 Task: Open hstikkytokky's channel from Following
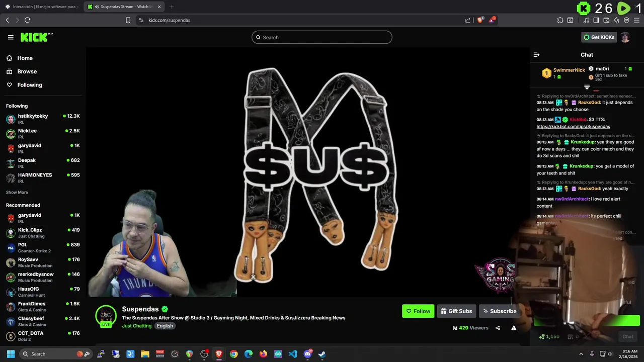point(43,119)
